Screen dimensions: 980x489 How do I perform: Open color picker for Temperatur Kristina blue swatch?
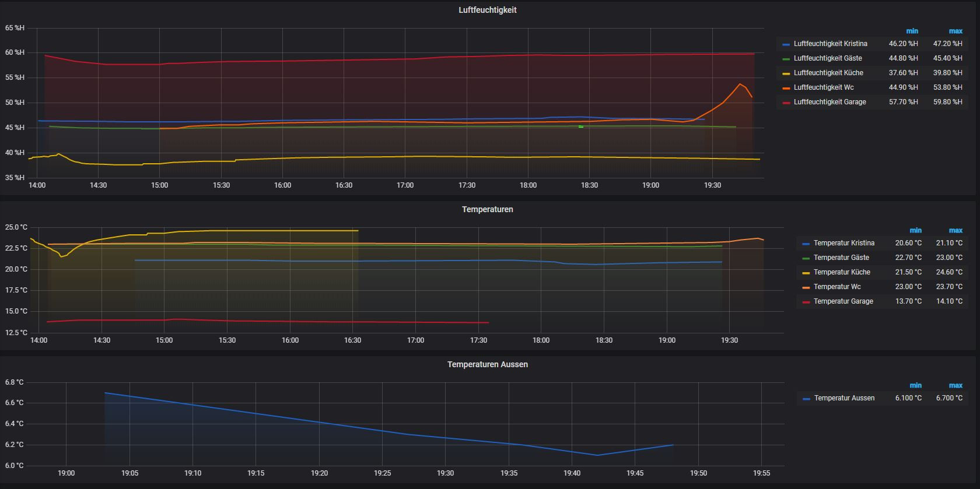(x=806, y=244)
